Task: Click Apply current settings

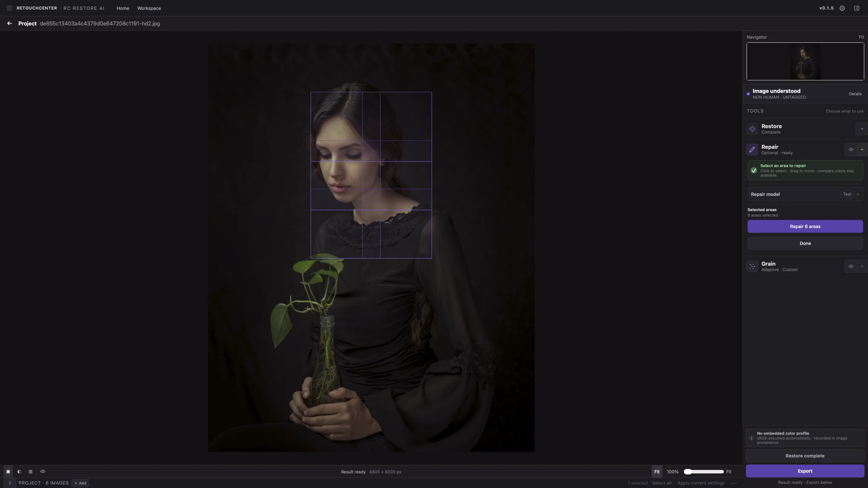Action: pyautogui.click(x=701, y=483)
